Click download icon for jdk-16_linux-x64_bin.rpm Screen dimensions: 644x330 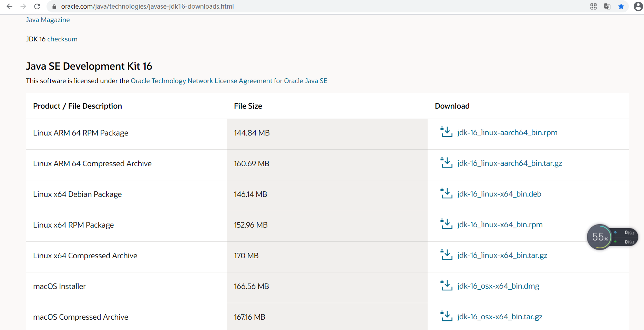pos(447,224)
